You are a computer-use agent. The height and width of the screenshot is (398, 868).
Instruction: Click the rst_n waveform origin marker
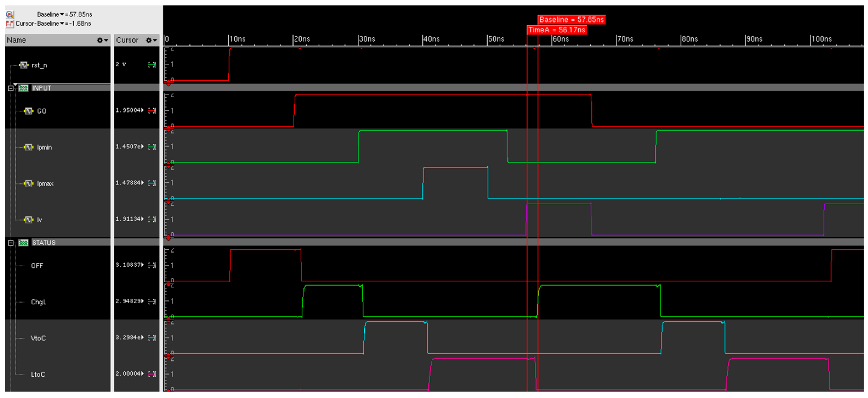pos(169,83)
